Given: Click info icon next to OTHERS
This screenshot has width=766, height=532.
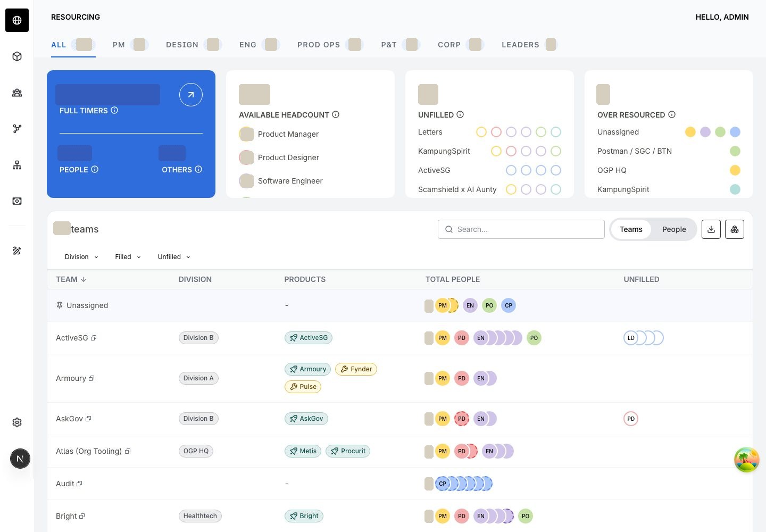Looking at the screenshot, I should tap(198, 170).
